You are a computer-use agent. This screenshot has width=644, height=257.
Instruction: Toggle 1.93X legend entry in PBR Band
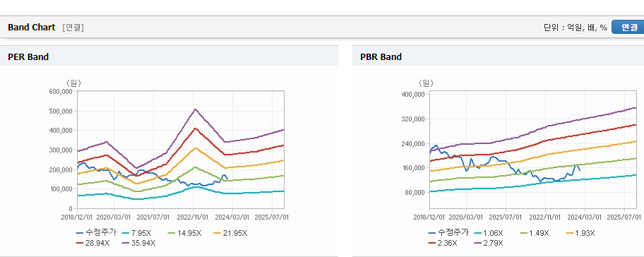580,233
